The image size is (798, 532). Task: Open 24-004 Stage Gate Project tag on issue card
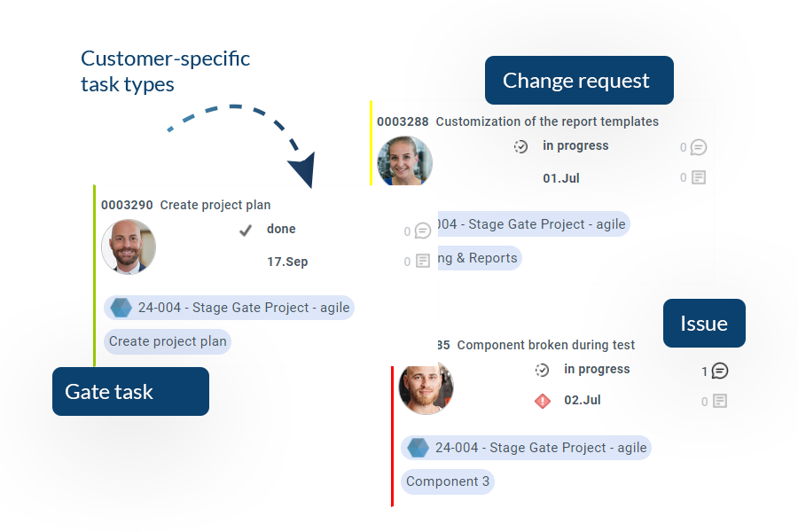(526, 448)
